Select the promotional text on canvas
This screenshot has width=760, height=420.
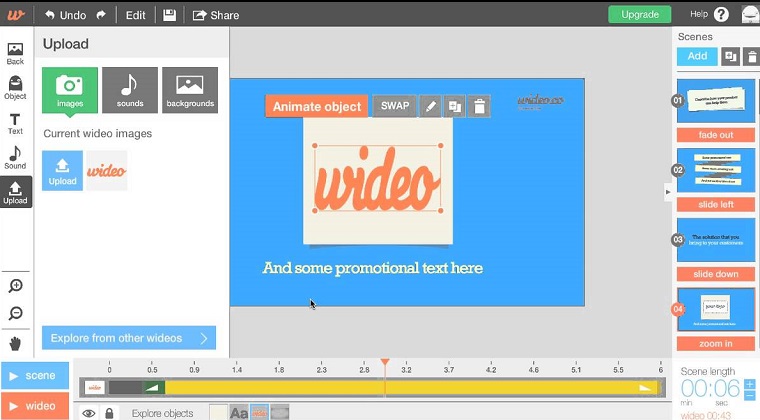(x=373, y=268)
